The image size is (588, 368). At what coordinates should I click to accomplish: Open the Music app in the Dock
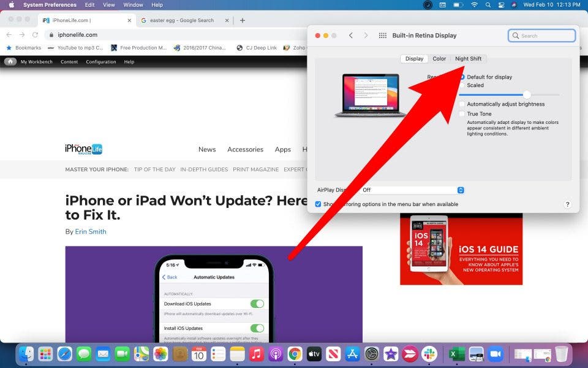tap(257, 354)
